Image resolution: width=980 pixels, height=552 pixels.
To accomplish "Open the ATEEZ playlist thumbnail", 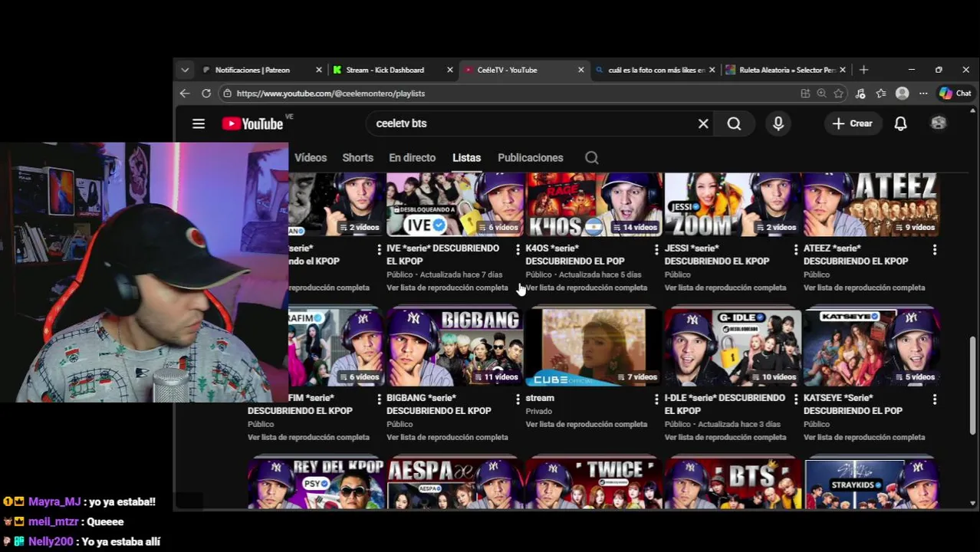I will (872, 205).
